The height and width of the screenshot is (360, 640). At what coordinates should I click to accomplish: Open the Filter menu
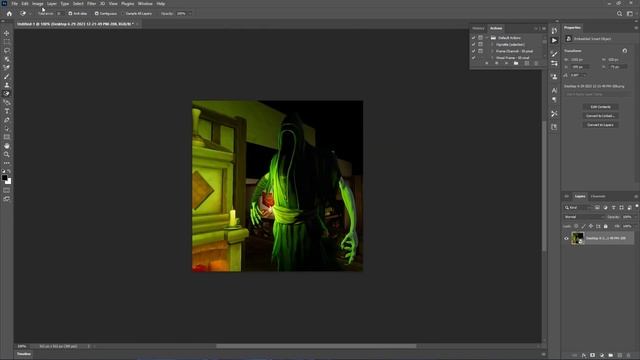(91, 4)
